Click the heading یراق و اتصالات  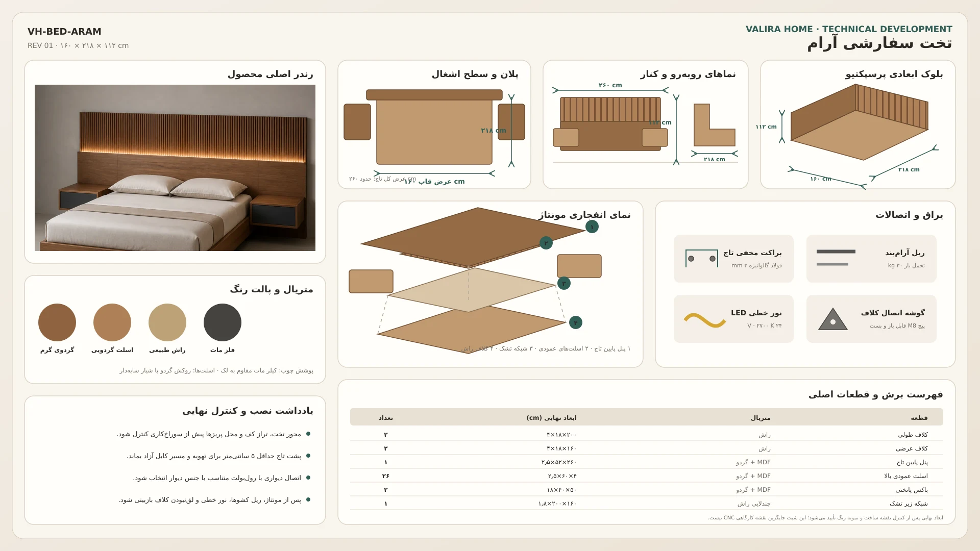909,215
